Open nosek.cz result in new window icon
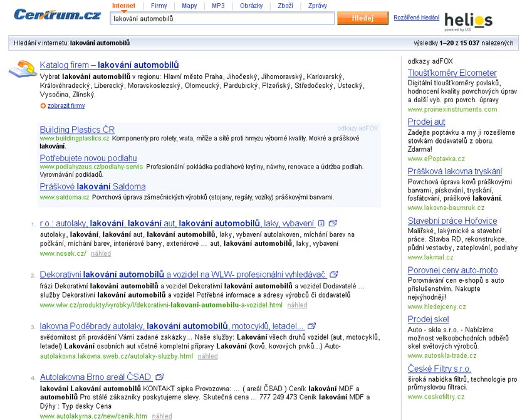 click(333, 223)
